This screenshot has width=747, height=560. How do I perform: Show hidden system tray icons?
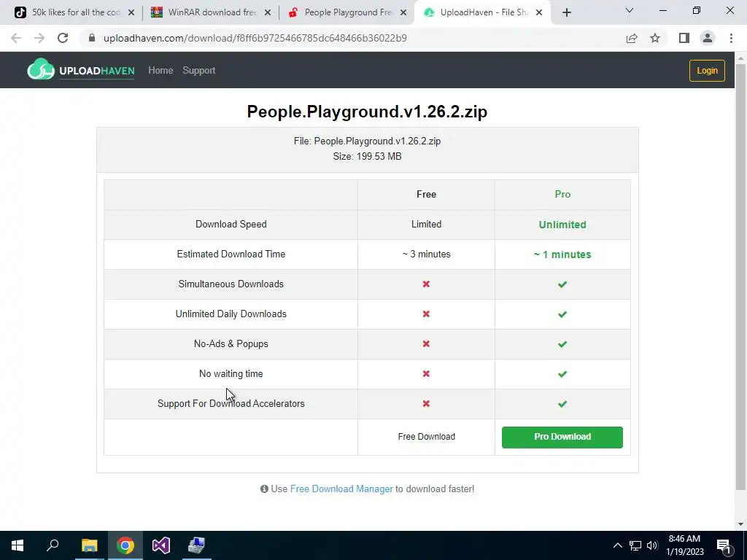click(617, 545)
